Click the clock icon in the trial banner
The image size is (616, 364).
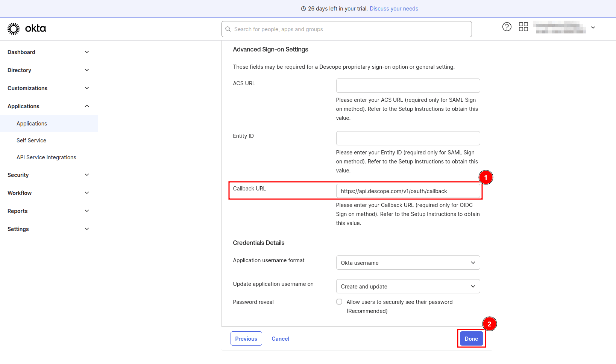[303, 8]
